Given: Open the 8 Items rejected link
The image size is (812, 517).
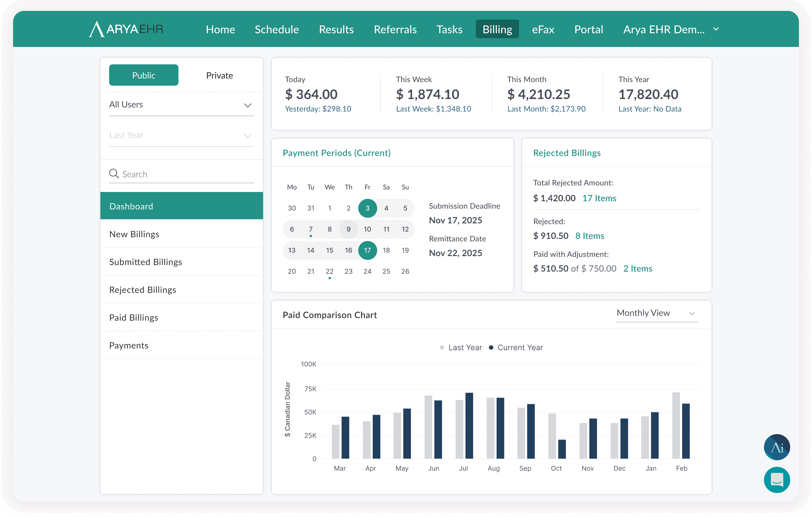Looking at the screenshot, I should click(590, 236).
